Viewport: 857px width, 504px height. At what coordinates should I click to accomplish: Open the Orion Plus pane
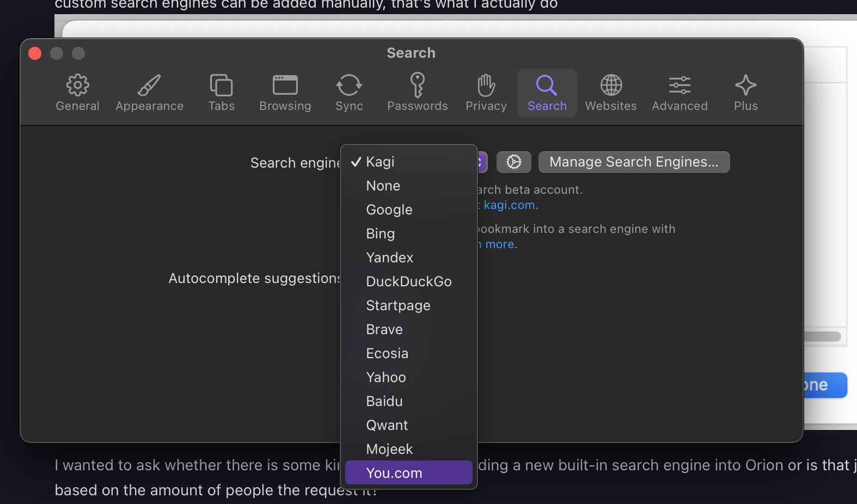[x=745, y=93]
